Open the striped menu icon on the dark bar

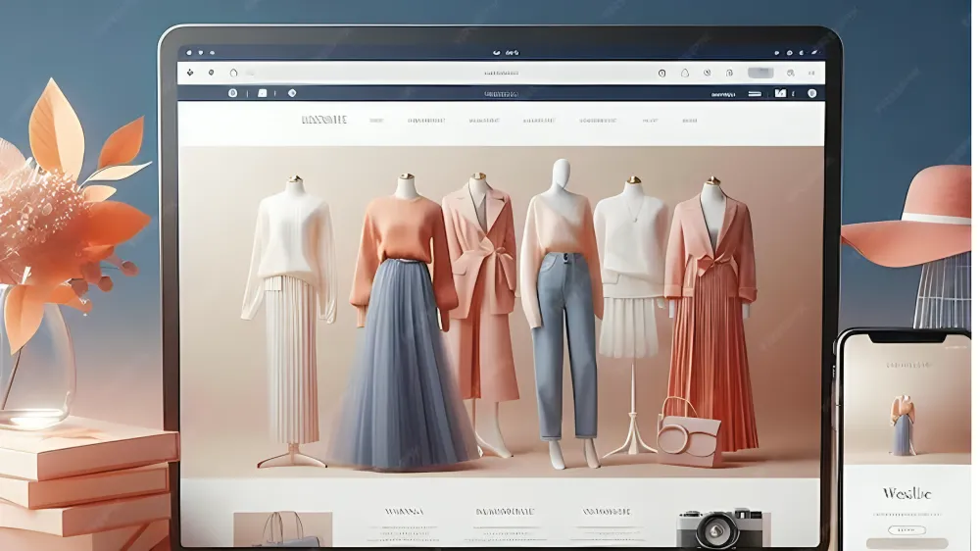[x=754, y=93]
